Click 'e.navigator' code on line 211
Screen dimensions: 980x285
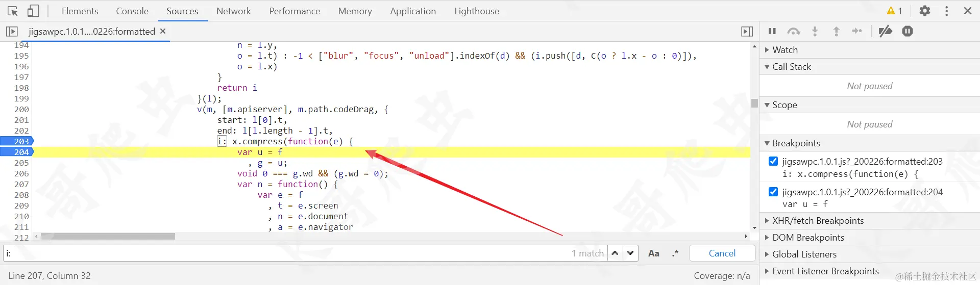326,227
